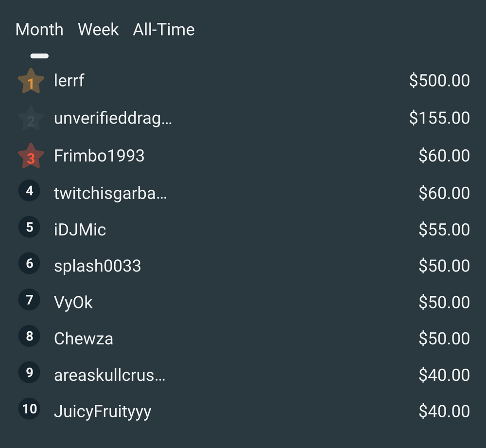Select the Month leaderboard view
This screenshot has height=448, width=486.
40,30
